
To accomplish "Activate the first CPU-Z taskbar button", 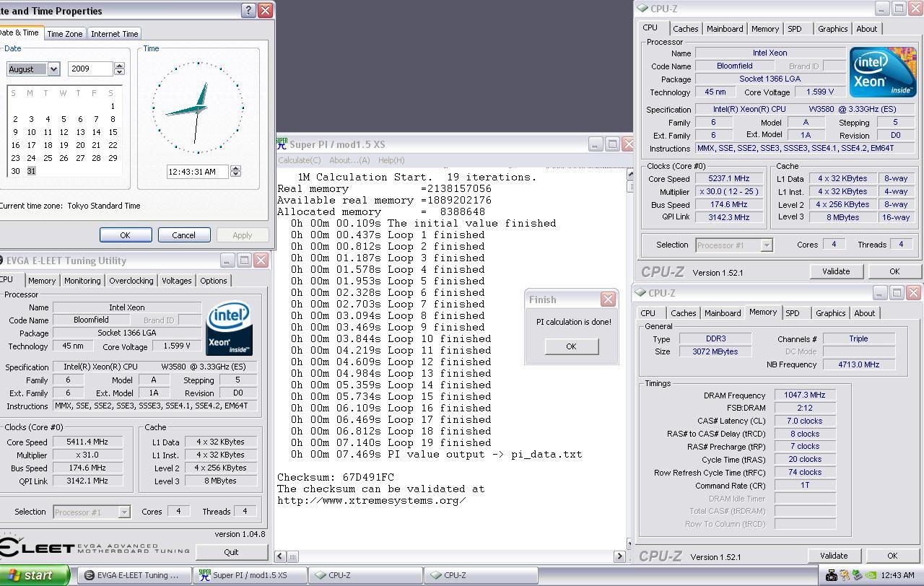I will pos(365,575).
